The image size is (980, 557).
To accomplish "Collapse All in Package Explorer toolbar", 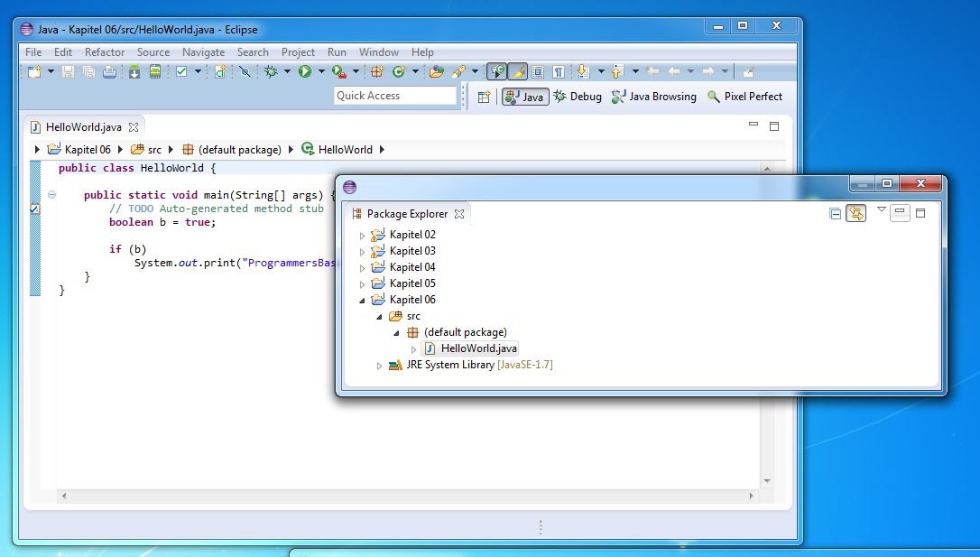I will [835, 214].
